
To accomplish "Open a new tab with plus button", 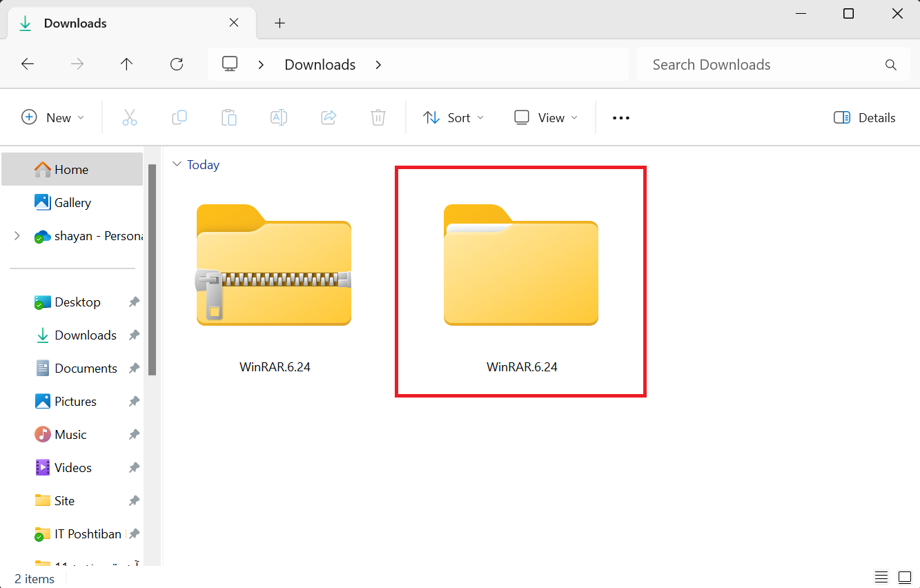I will click(x=280, y=23).
